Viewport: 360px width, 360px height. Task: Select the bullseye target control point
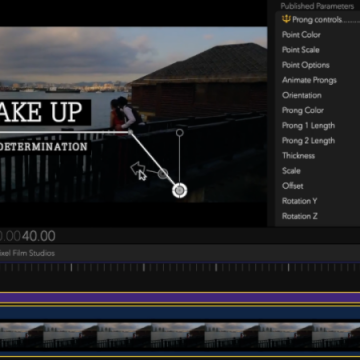pos(179,190)
